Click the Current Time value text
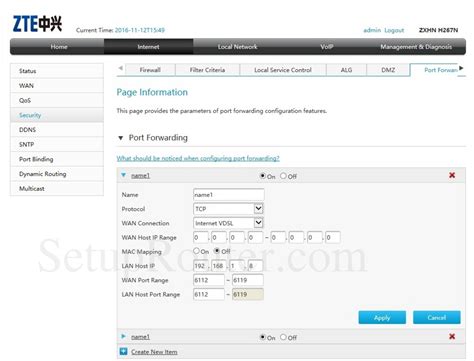The width and height of the screenshot is (474, 361). coord(140,30)
